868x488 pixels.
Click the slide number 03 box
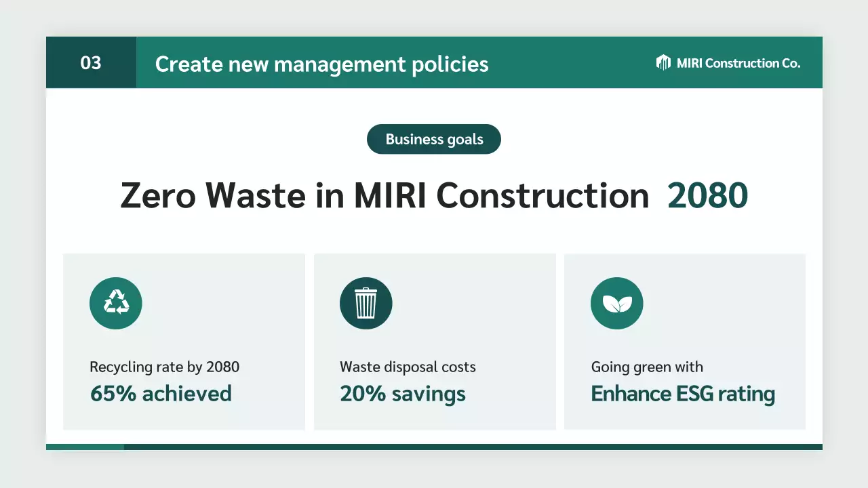[x=91, y=62]
